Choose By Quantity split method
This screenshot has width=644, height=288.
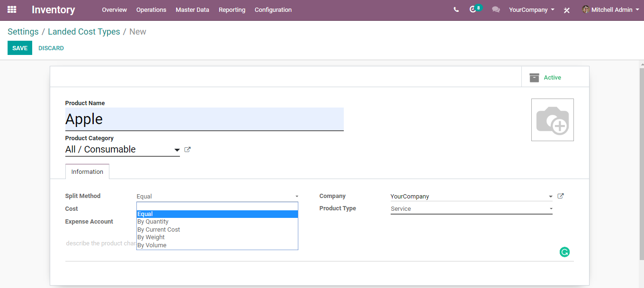pos(217,222)
